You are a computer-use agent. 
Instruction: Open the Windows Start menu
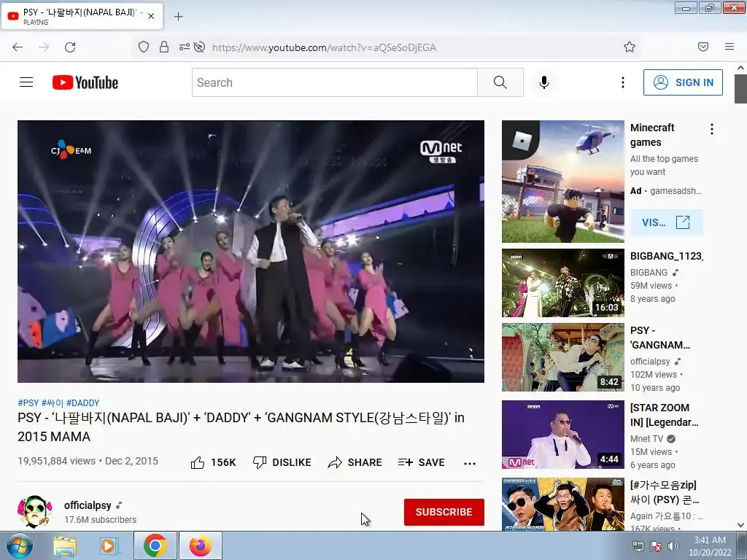pyautogui.click(x=20, y=545)
